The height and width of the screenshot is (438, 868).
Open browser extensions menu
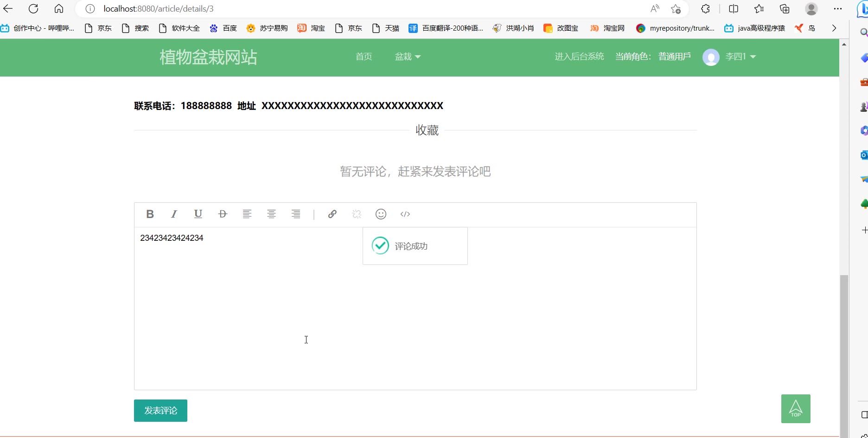click(706, 9)
